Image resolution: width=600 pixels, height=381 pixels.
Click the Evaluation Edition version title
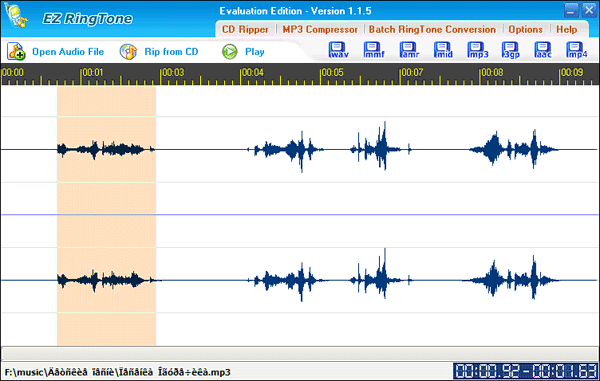pos(295,11)
